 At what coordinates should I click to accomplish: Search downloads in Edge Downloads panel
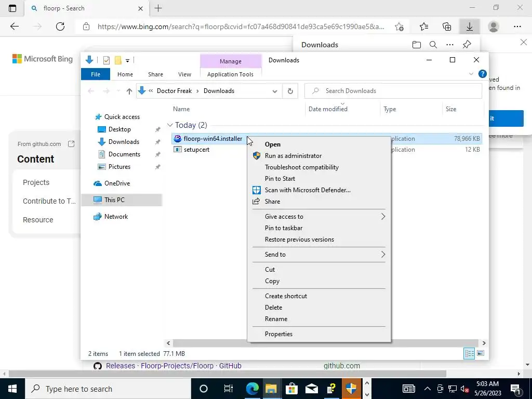[433, 45]
